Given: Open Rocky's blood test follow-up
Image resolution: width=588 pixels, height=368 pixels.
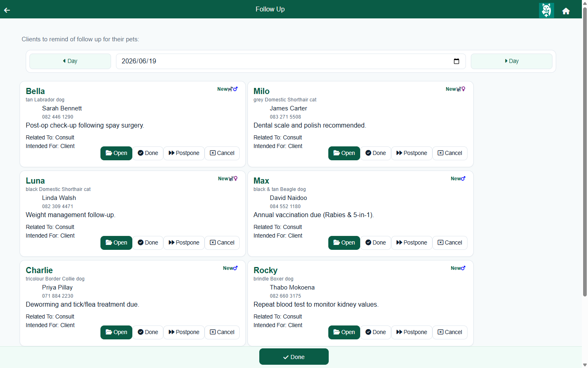Looking at the screenshot, I should (344, 332).
